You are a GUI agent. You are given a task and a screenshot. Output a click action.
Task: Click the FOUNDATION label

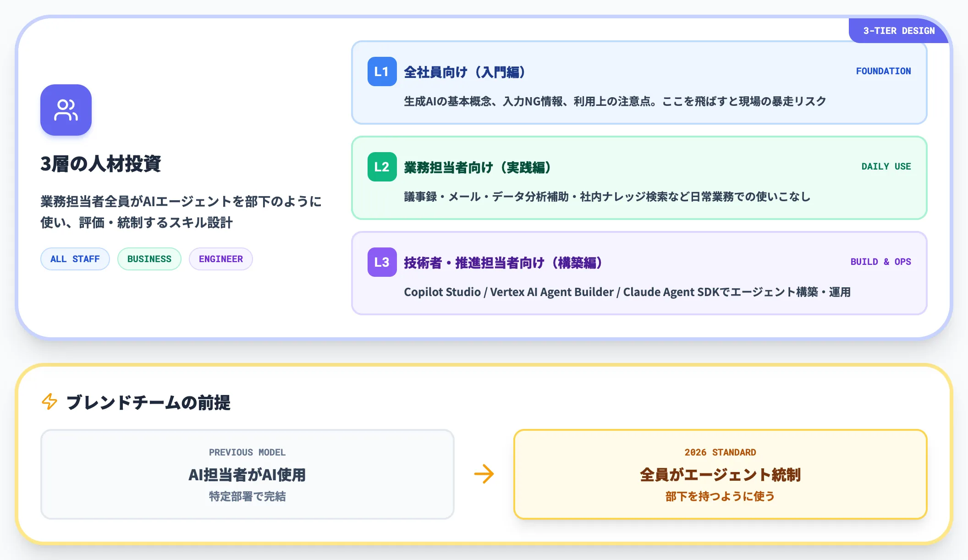(x=883, y=71)
